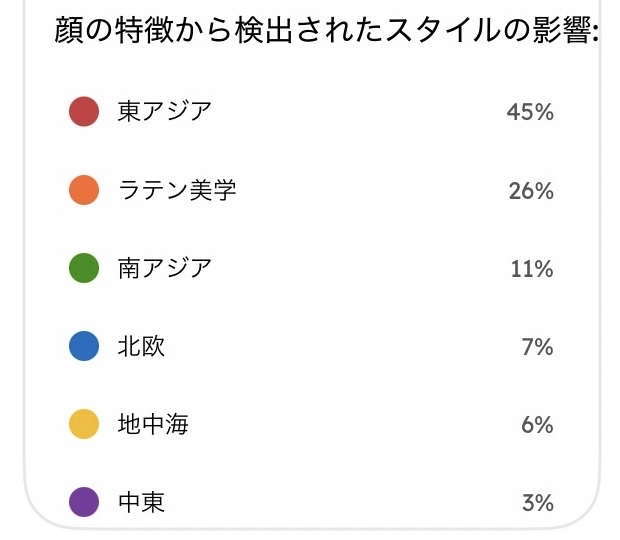Screen dimensions: 620x540
Task: Select the ラテン美学 label
Action: (177, 190)
